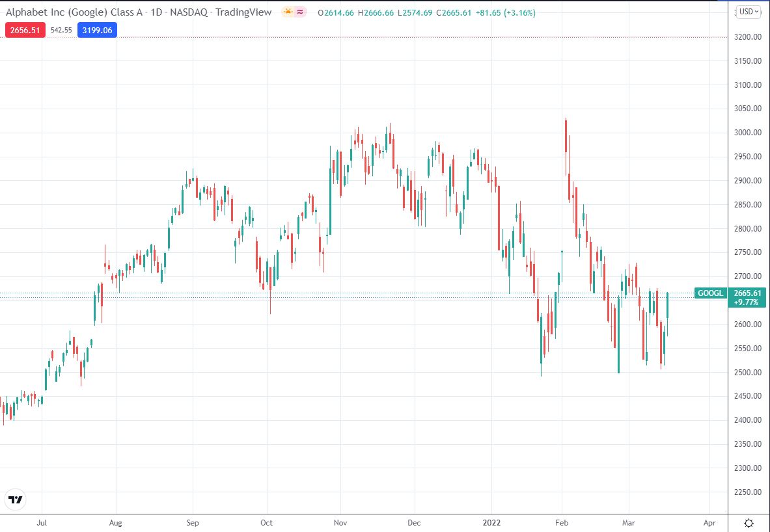Click the 2900.00 price axis label
Image resolution: width=770 pixels, height=532 pixels.
(748, 181)
